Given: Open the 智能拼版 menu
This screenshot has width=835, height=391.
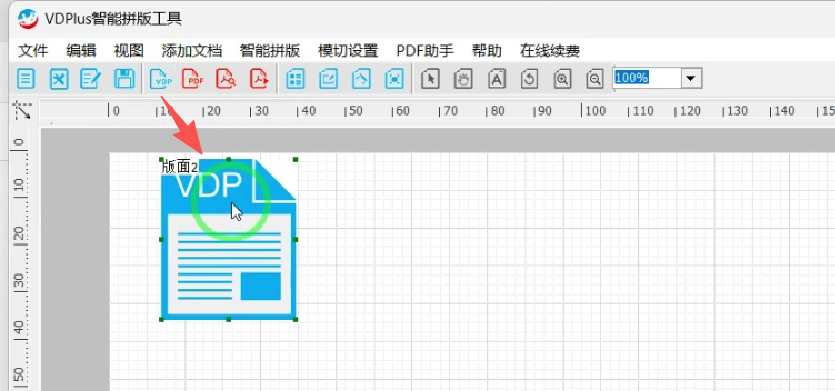Looking at the screenshot, I should 270,51.
